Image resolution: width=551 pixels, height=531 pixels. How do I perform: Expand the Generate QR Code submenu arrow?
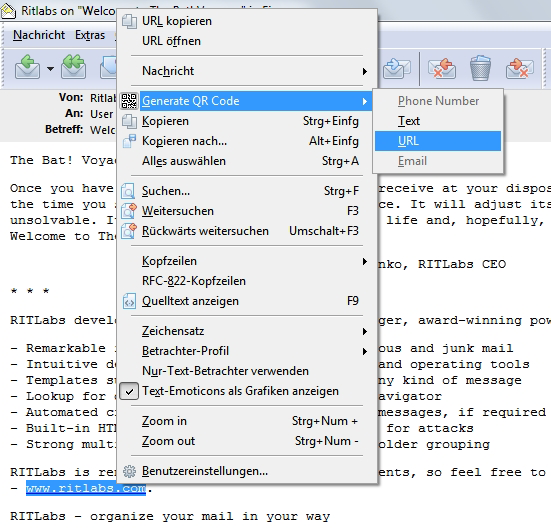[365, 101]
